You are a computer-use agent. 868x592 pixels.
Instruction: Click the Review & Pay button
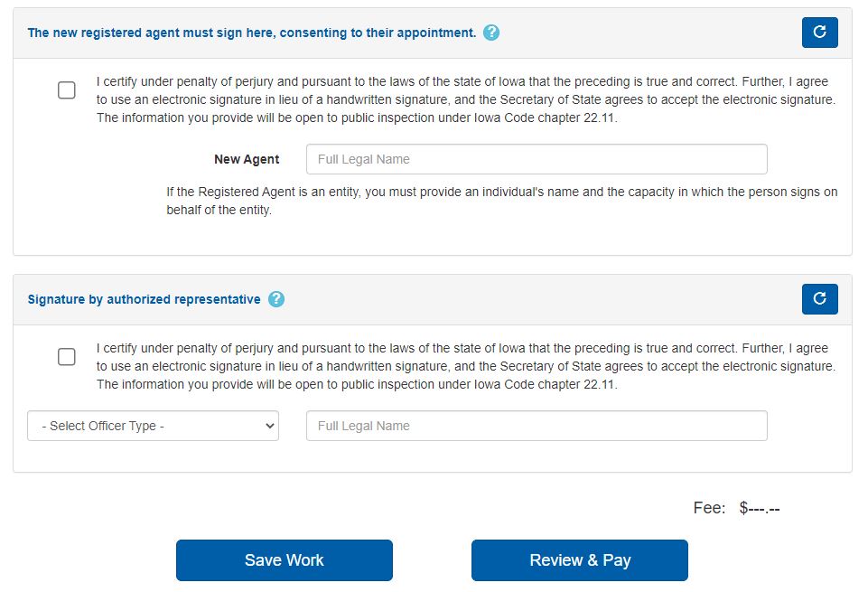578,559
